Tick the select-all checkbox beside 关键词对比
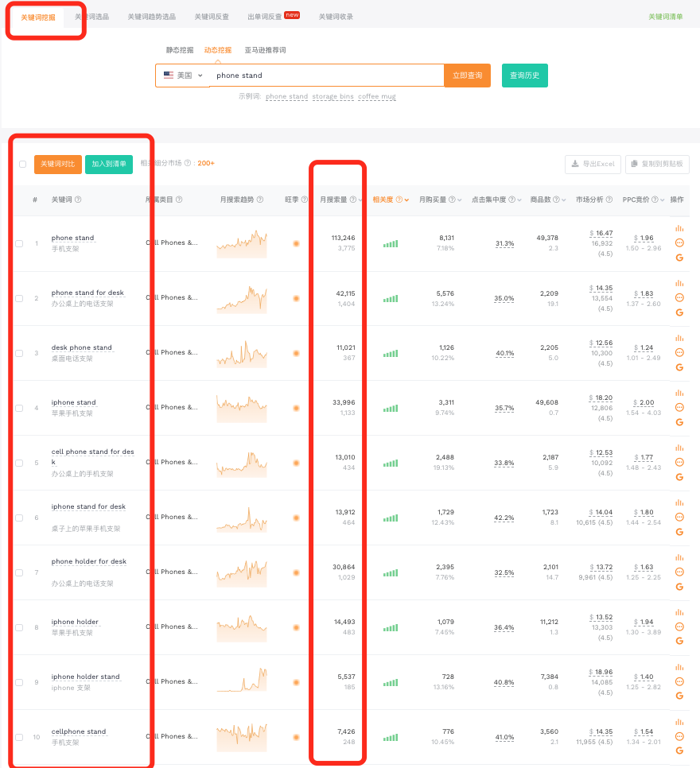 (22, 164)
